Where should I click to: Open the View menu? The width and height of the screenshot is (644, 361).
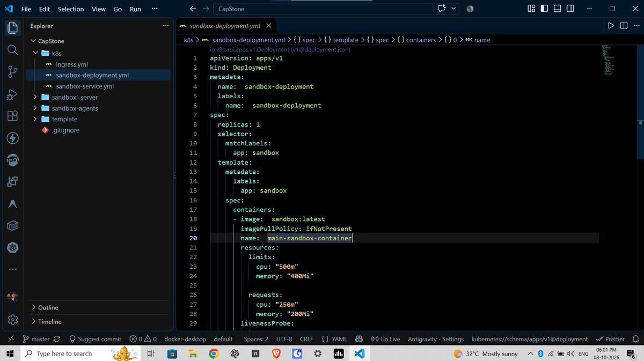coord(99,9)
